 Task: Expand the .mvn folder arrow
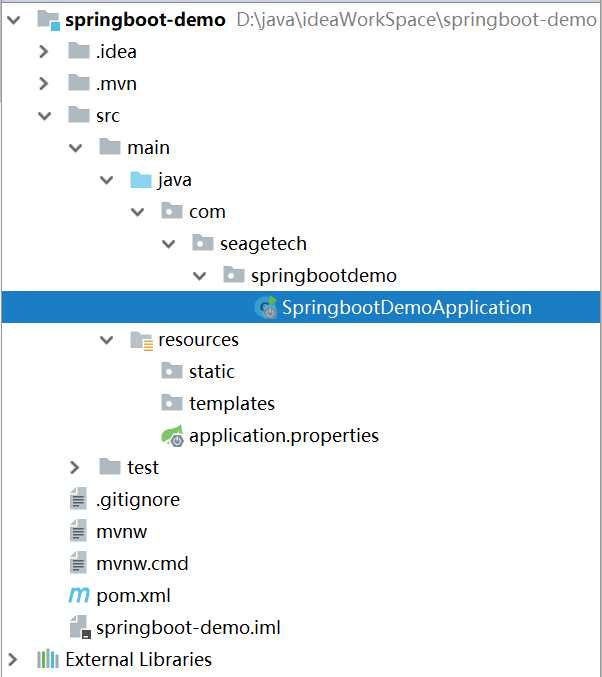tap(44, 83)
